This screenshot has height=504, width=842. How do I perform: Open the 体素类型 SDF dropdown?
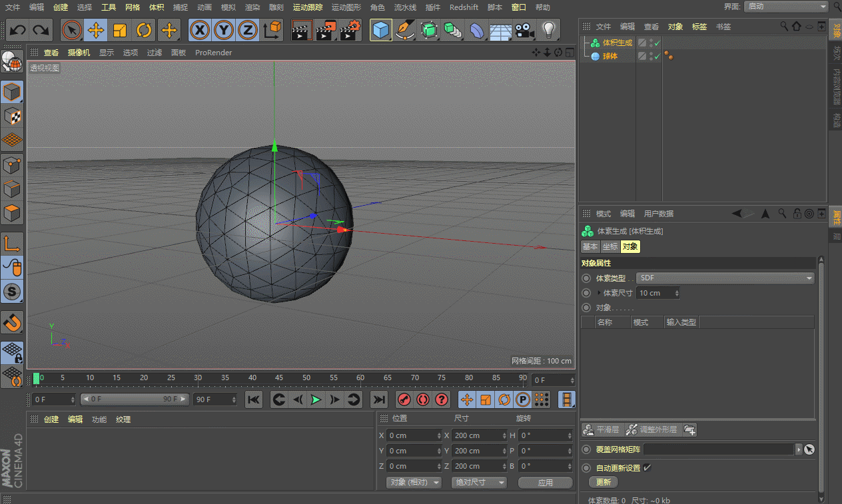click(x=725, y=278)
